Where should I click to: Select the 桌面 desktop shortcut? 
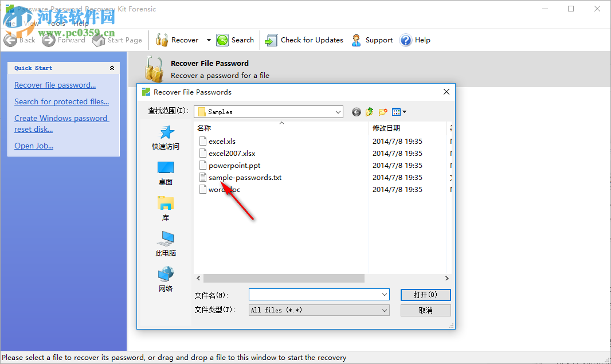(166, 173)
